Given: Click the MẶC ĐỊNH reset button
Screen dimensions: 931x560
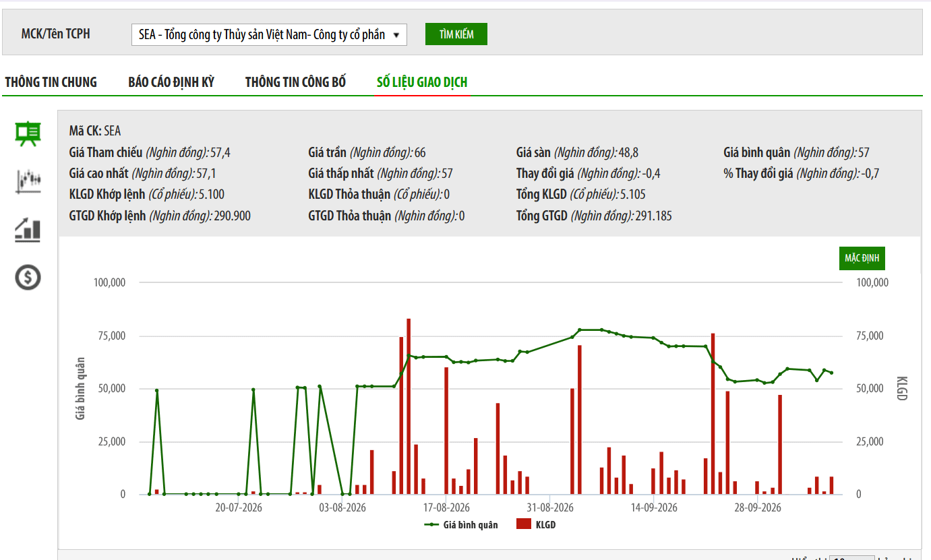Looking at the screenshot, I should click(x=862, y=258).
